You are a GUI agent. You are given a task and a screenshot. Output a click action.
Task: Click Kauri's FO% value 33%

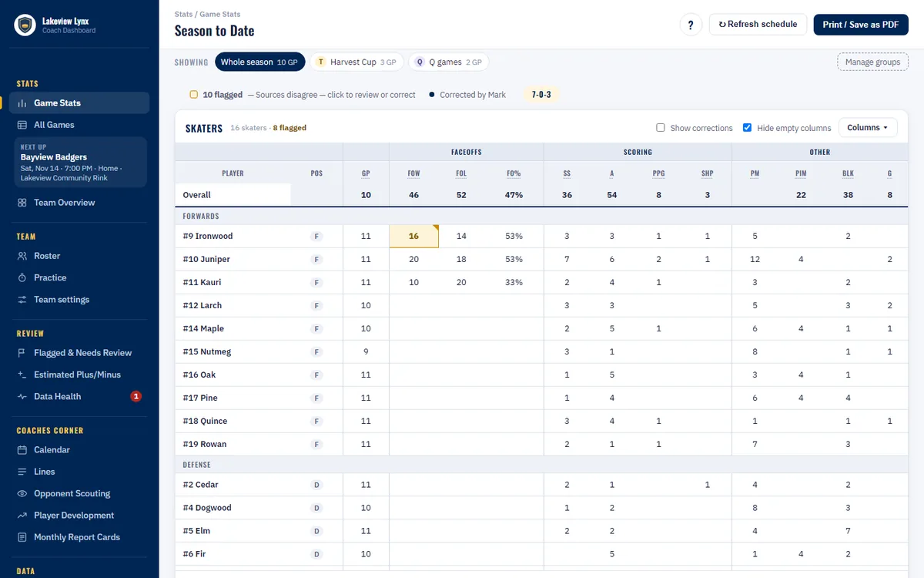514,283
